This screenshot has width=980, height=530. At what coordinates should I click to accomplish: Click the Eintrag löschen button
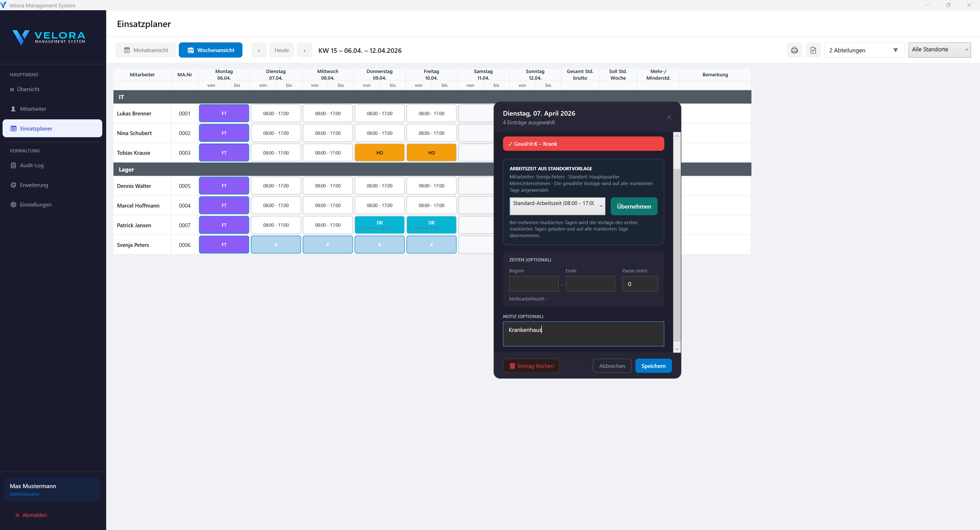pyautogui.click(x=531, y=366)
